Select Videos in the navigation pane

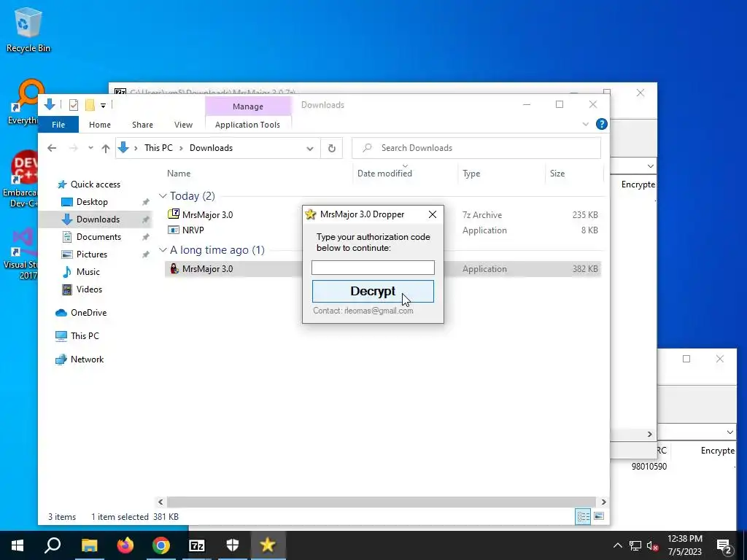89,289
